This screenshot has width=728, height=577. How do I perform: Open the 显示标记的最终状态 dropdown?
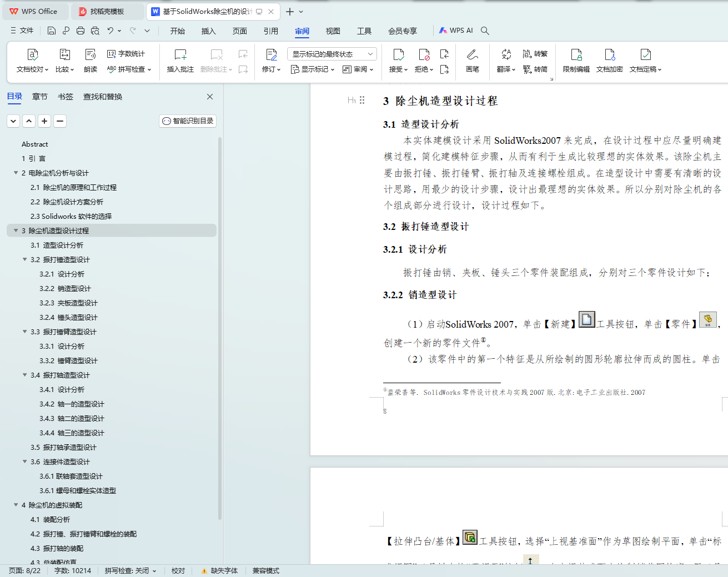pos(332,54)
